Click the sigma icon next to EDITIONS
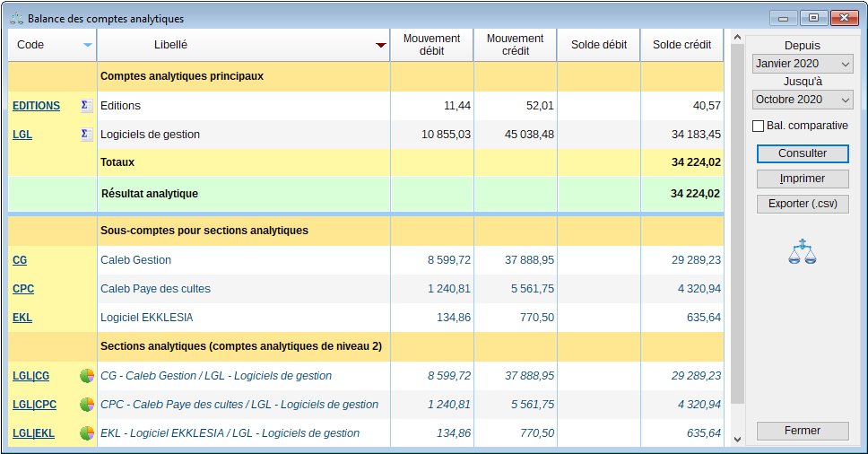Viewport: 868px width, 454px height. pos(86,106)
